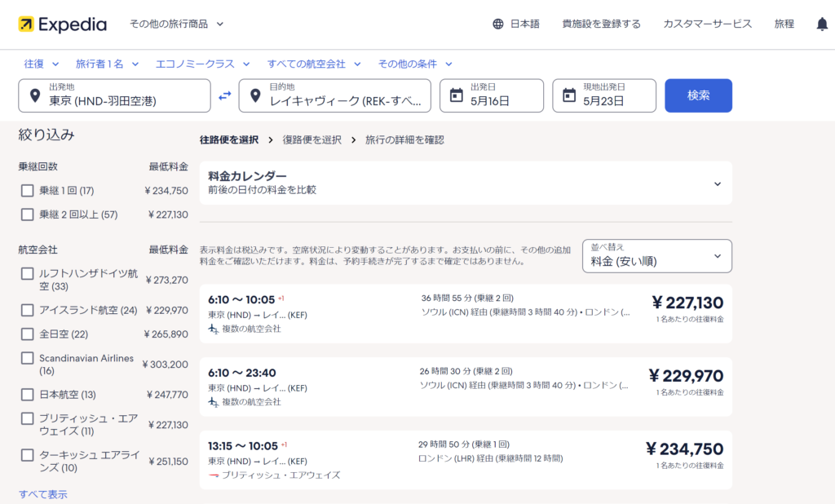Check ルフトハンザドイツ航空 filter
Screen dimensions: 835x504
point(27,274)
